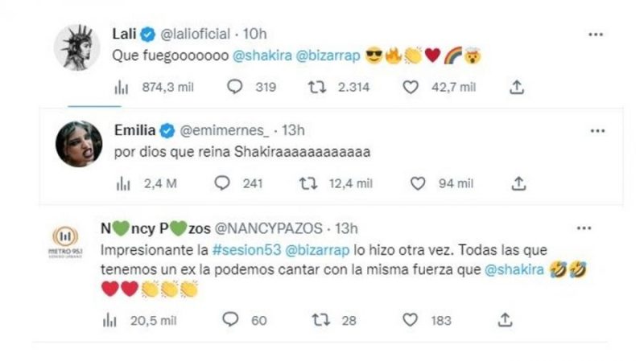This screenshot has width=644, height=361.
Task: Reply to Nancy Pazos's tweet
Action: pyautogui.click(x=231, y=320)
